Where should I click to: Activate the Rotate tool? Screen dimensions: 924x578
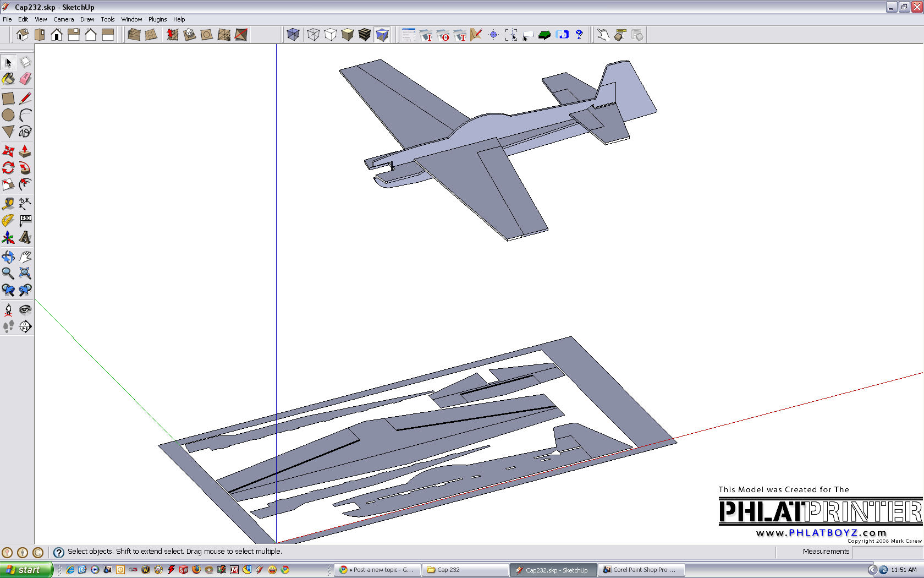tap(8, 168)
